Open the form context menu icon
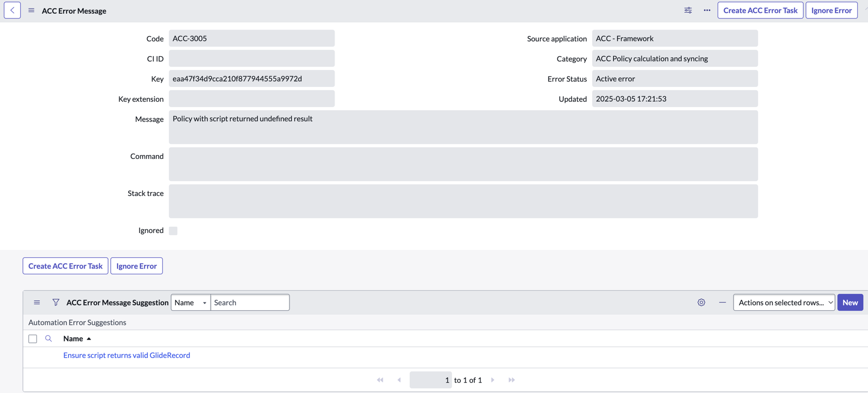The width and height of the screenshot is (868, 393). click(x=31, y=11)
